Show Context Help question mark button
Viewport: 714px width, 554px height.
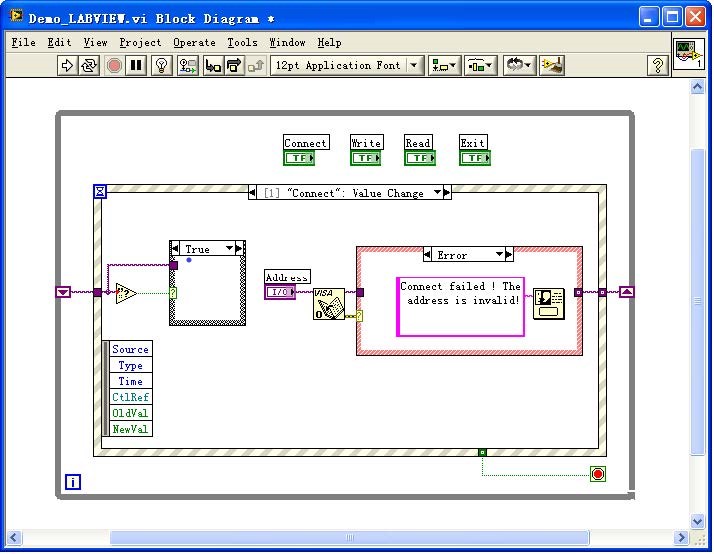[658, 66]
